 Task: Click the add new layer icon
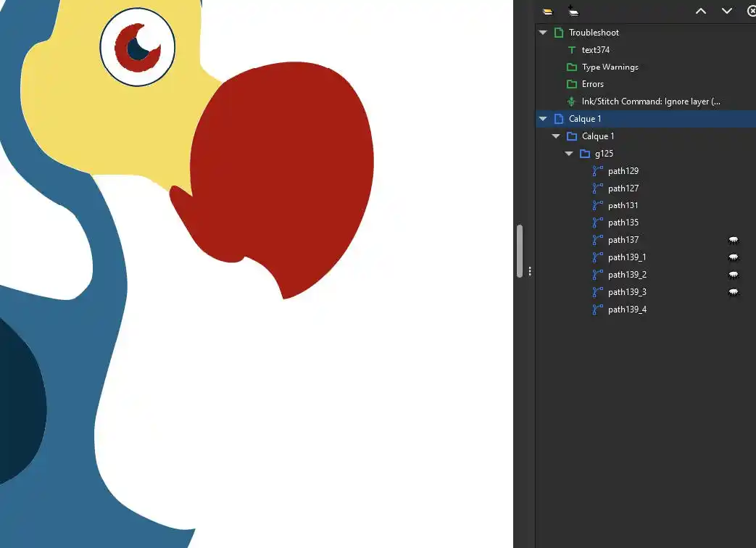pos(573,11)
